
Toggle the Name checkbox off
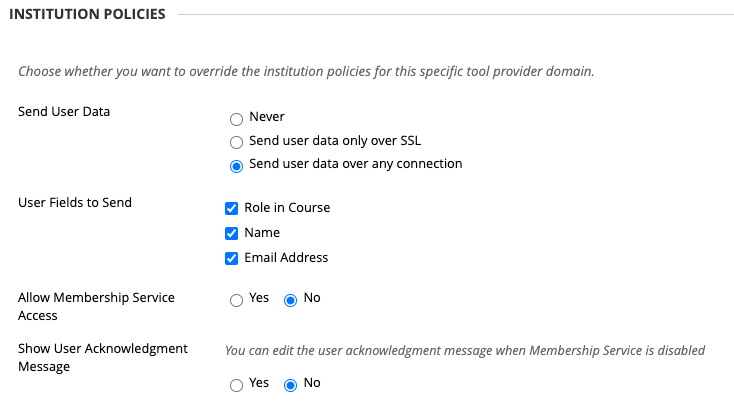click(x=231, y=233)
